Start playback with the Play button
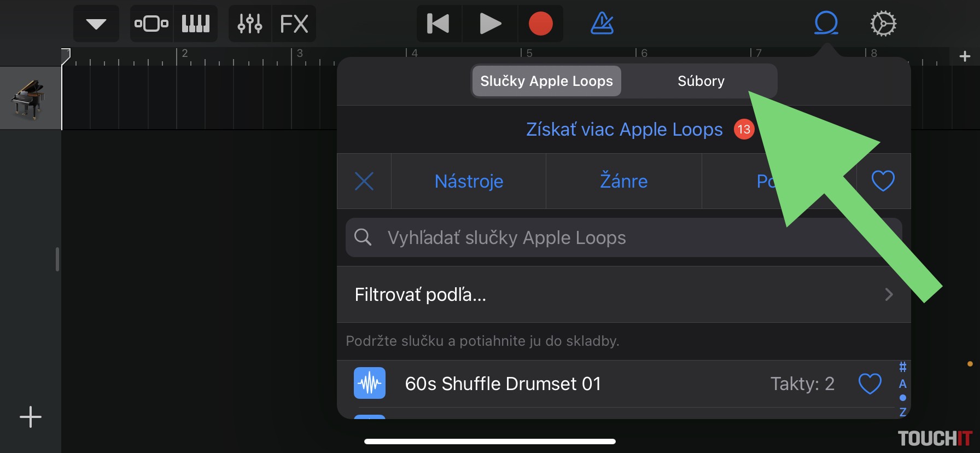This screenshot has height=453, width=980. point(490,24)
